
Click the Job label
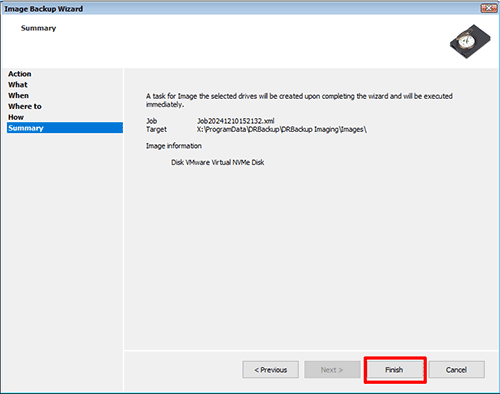(x=151, y=121)
